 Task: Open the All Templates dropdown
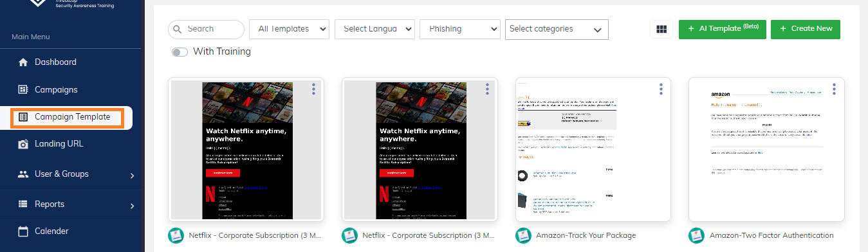pos(289,29)
